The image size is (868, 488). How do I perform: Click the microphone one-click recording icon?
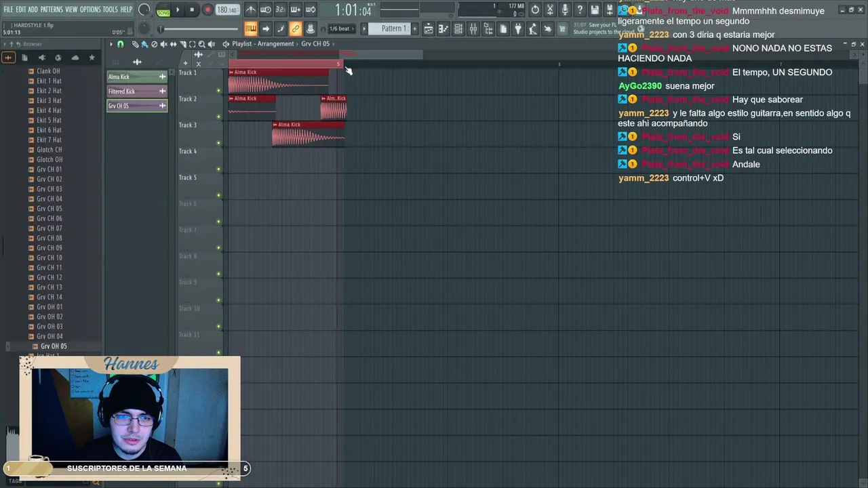point(565,9)
